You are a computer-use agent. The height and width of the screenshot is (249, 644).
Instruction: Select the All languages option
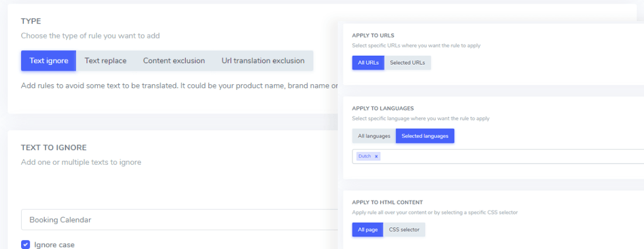(x=374, y=136)
